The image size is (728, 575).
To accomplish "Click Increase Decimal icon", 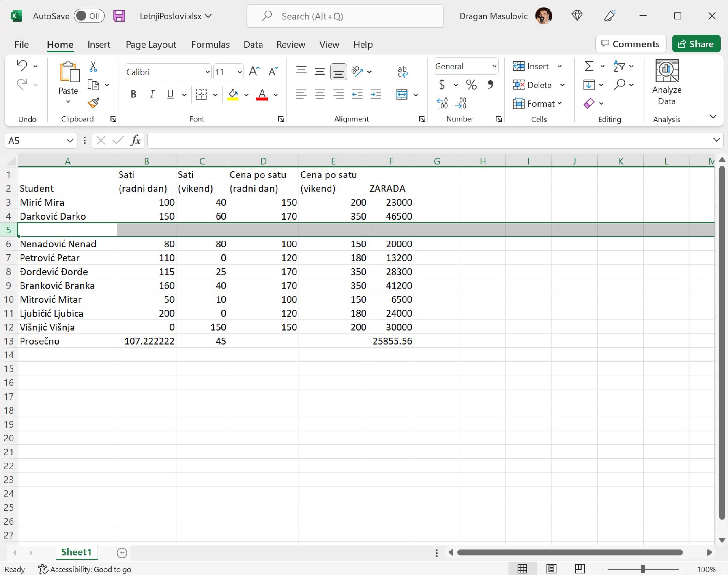I will (442, 103).
